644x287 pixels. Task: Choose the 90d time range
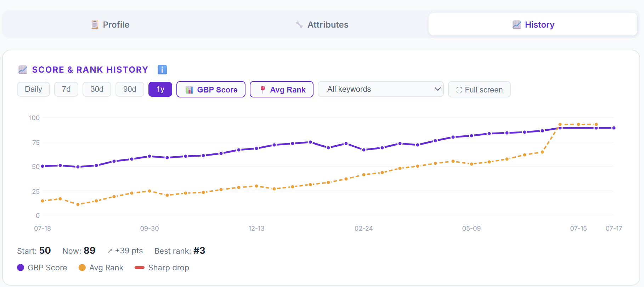coord(130,89)
